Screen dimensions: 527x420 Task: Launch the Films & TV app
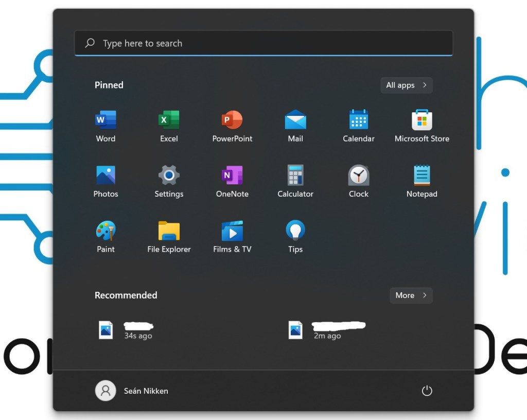[232, 235]
